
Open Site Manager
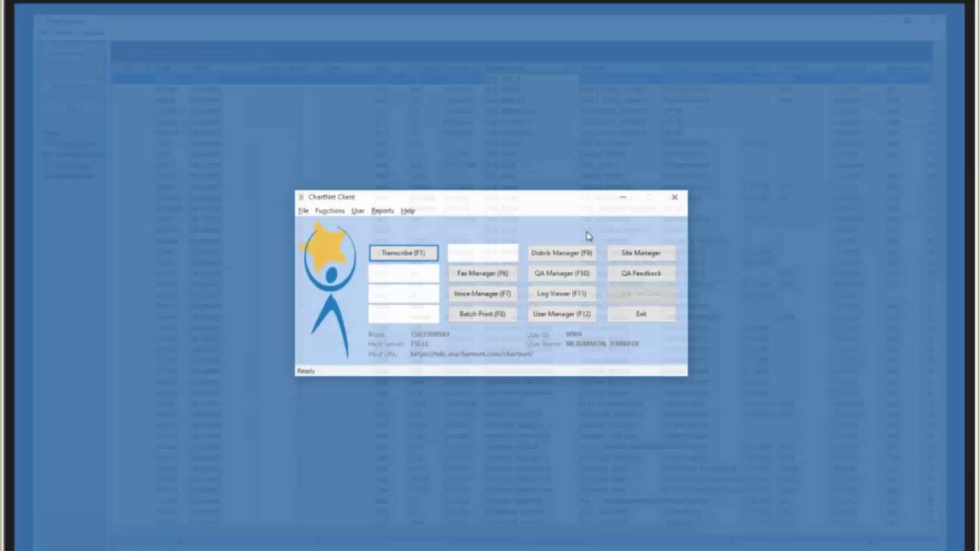pos(641,253)
